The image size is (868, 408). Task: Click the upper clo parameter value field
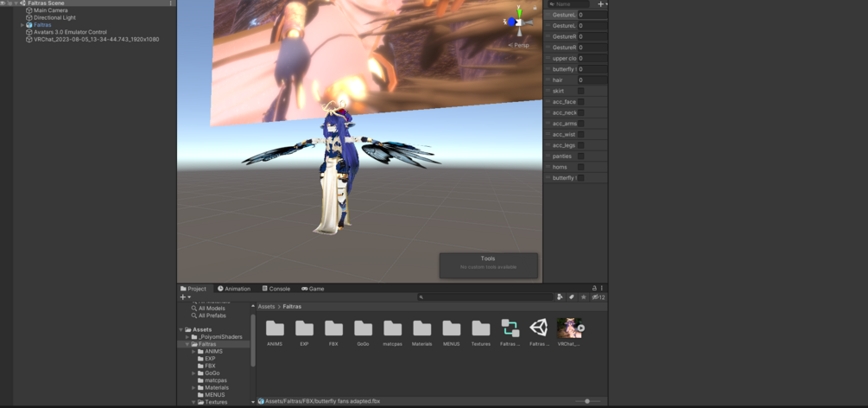592,58
